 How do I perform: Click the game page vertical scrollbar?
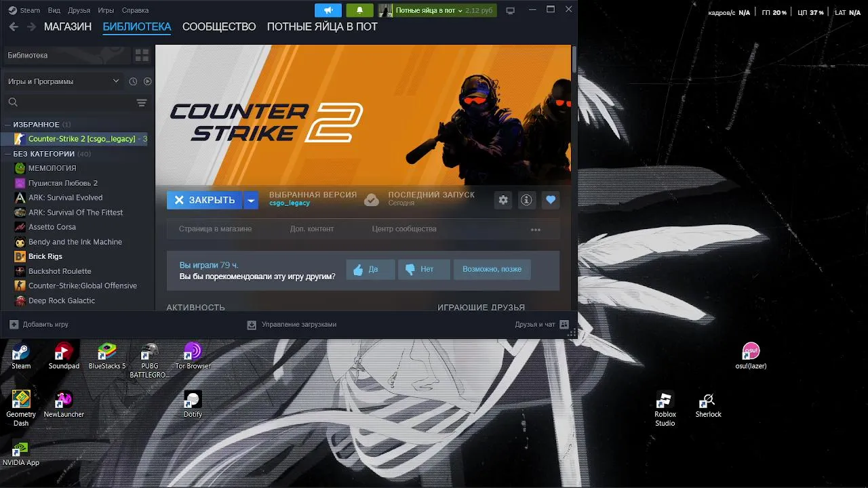pos(574,61)
